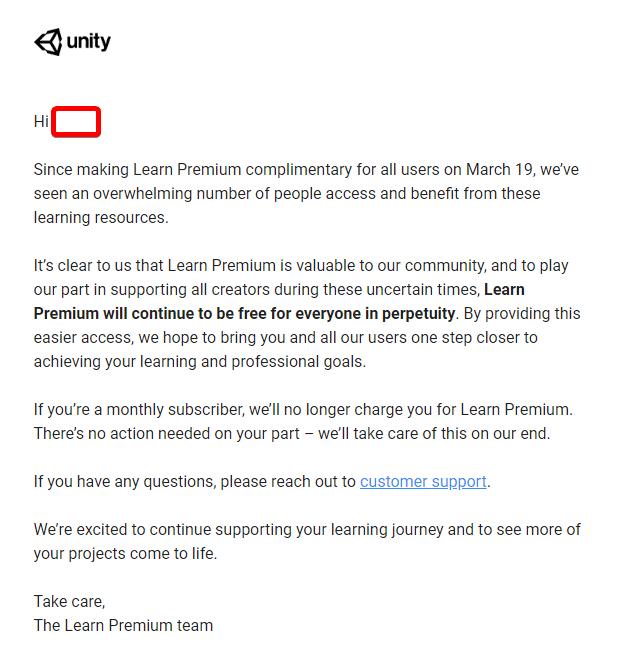Click 'The Learn Premium team' signature
The image size is (643, 664).
click(x=123, y=625)
